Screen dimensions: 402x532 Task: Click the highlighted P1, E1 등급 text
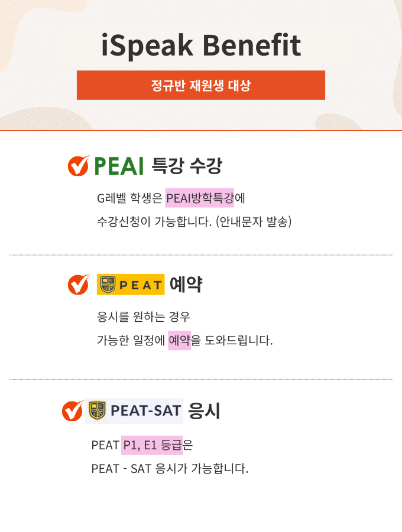tap(152, 445)
